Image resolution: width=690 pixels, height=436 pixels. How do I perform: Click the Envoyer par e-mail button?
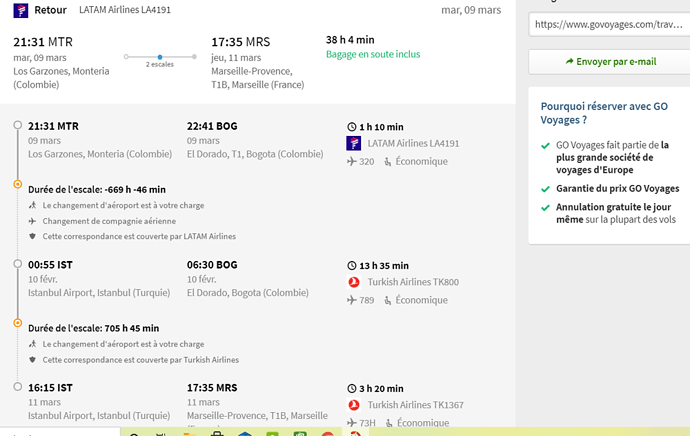coord(609,62)
